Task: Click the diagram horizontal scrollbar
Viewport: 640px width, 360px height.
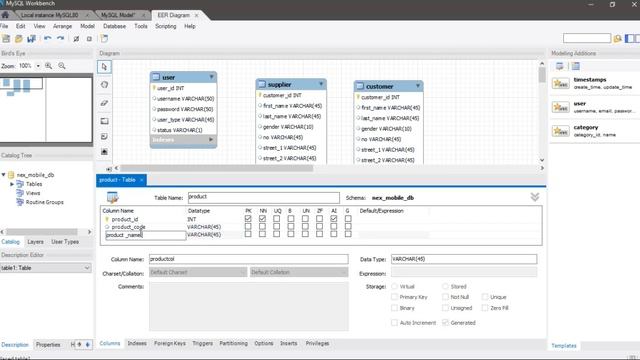Action: (216, 168)
